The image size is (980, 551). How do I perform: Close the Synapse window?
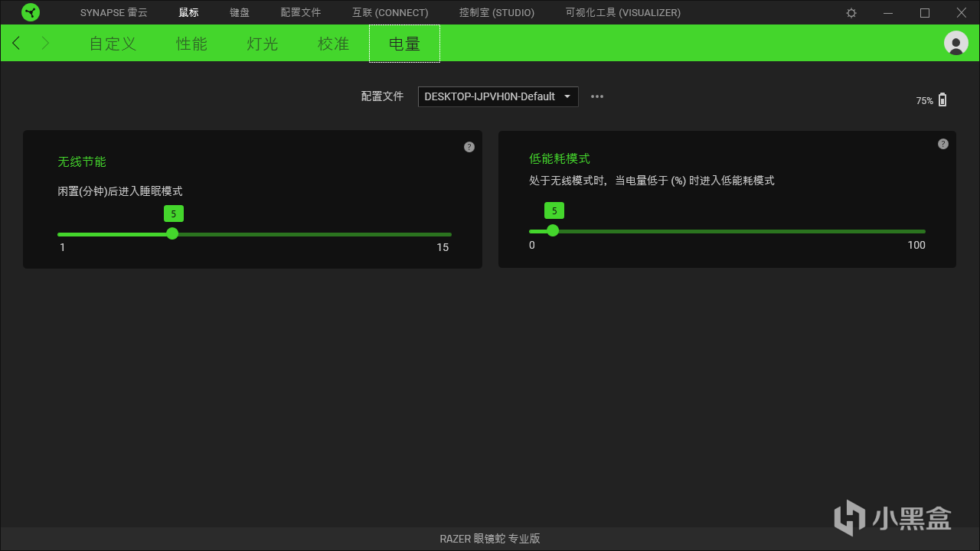(962, 13)
